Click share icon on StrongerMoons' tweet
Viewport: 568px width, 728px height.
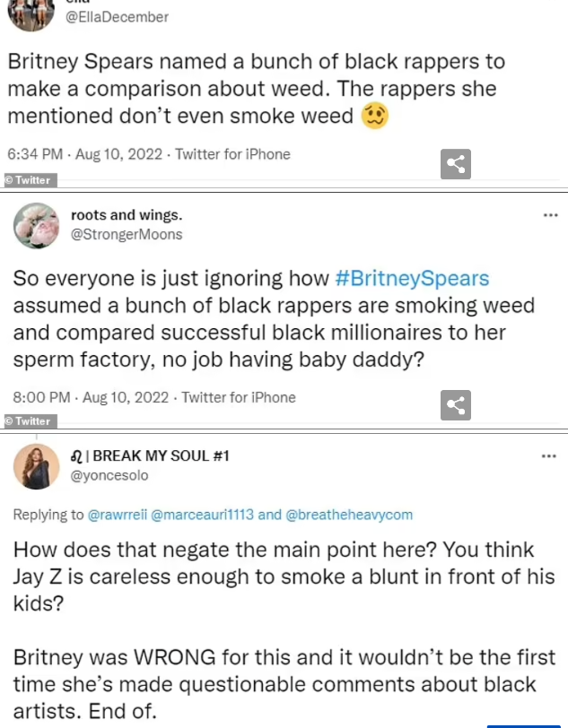pyautogui.click(x=457, y=405)
